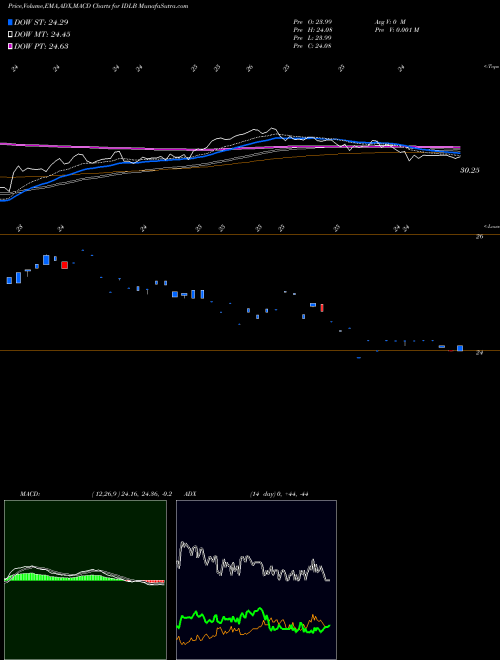
Task: Click the Pre C: 24.08 value
Action: [x=312, y=46]
